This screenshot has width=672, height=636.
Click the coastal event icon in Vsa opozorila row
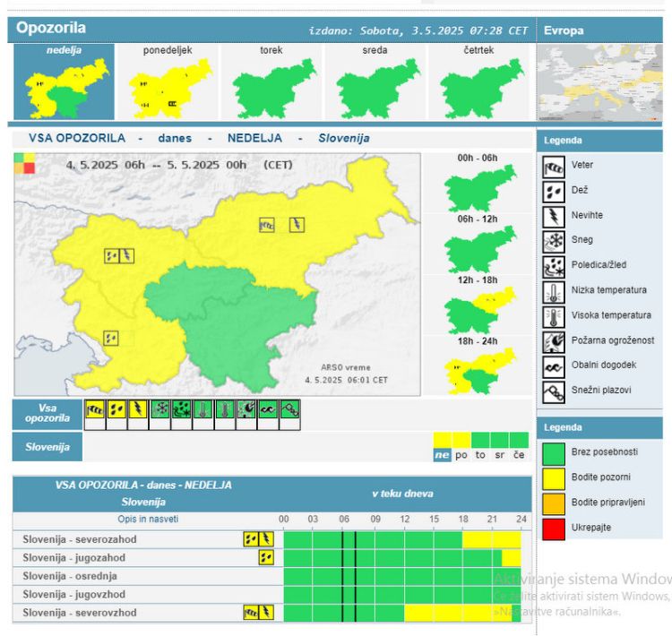268,410
